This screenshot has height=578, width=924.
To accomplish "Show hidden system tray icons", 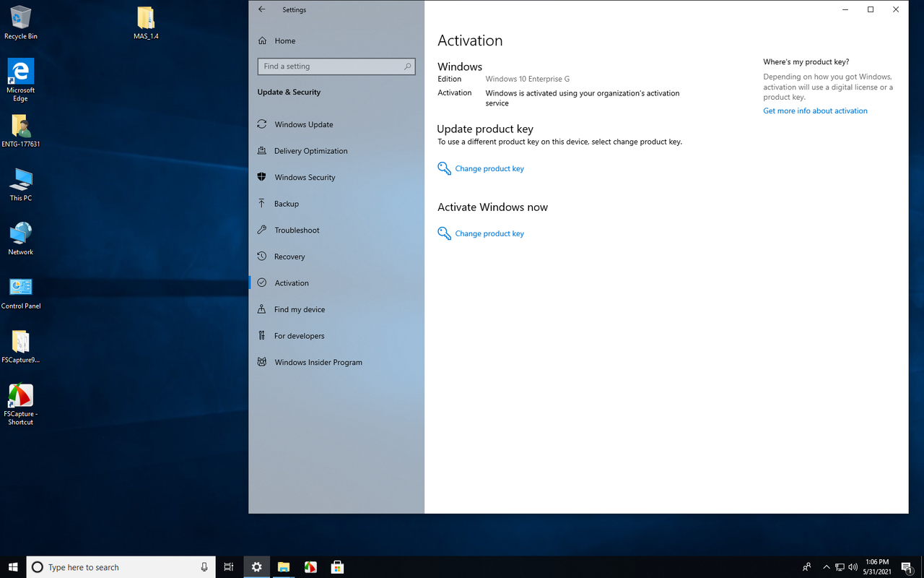I will [x=827, y=567].
